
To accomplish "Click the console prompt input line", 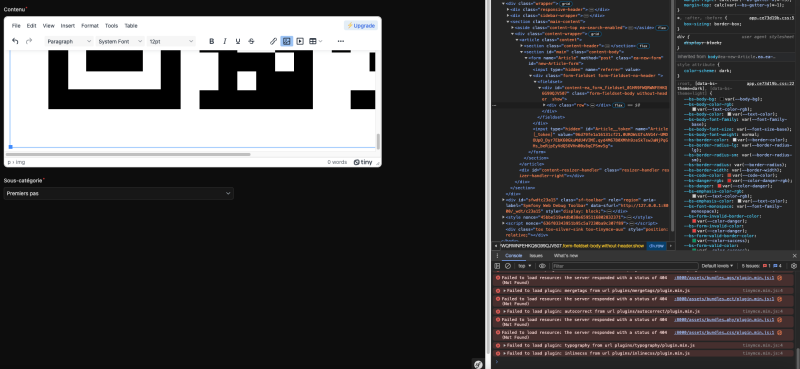I will pos(643,362).
